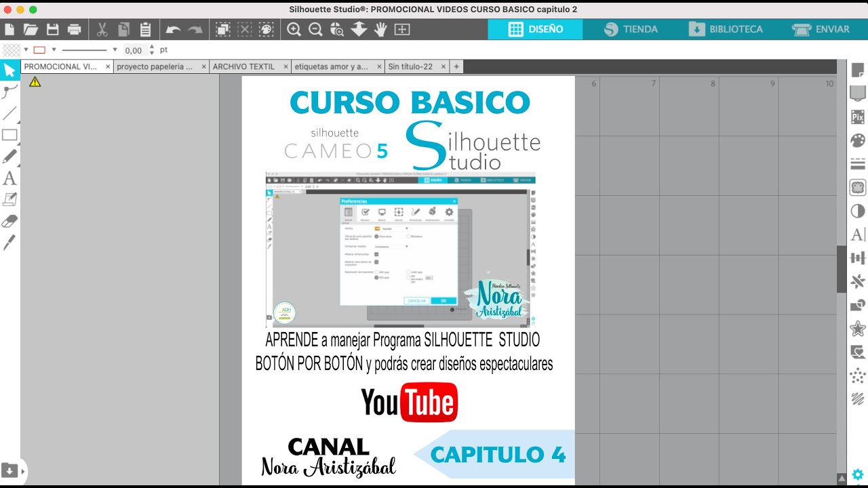The width and height of the screenshot is (868, 488).
Task: Activate the Pan hand tool
Action: click(380, 30)
